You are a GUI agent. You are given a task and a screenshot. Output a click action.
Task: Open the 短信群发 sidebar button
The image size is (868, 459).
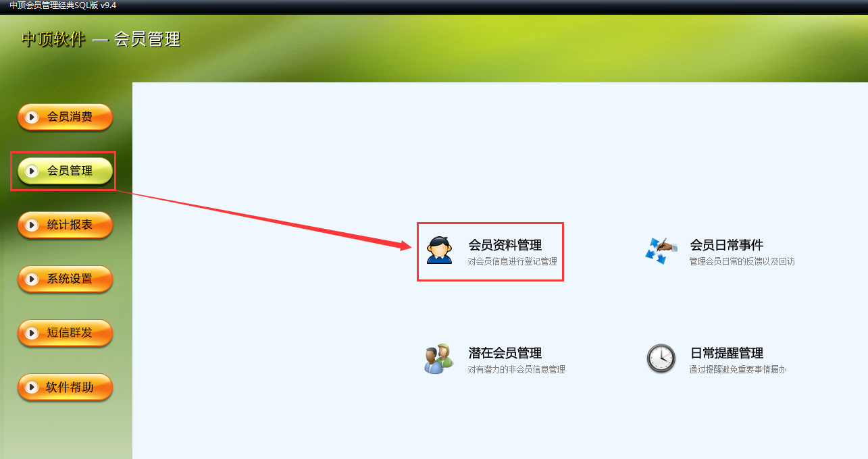[x=65, y=333]
